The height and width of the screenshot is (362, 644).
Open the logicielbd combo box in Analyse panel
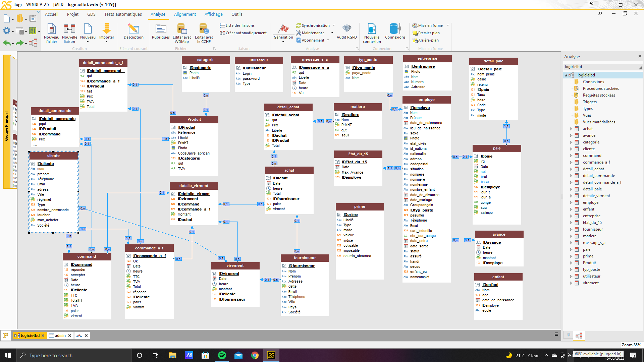(602, 67)
